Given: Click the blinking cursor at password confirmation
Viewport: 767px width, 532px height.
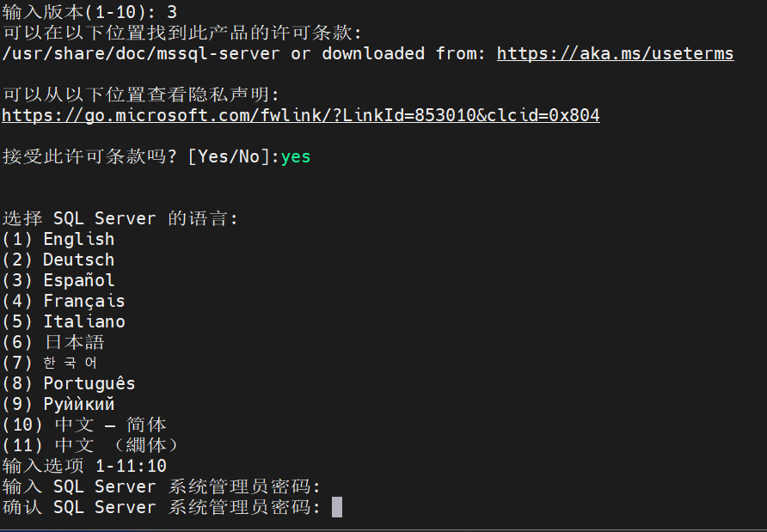Looking at the screenshot, I should point(337,507).
